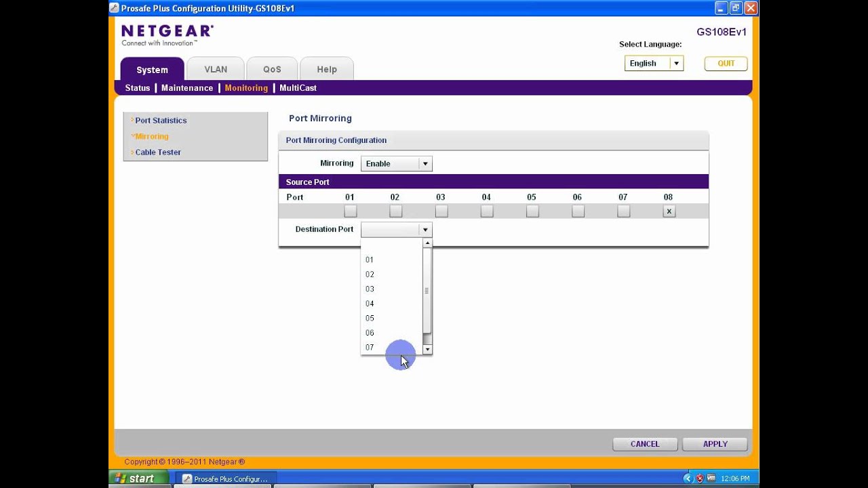Click the destination list scroll-up arrow
The height and width of the screenshot is (488, 868).
coord(427,243)
